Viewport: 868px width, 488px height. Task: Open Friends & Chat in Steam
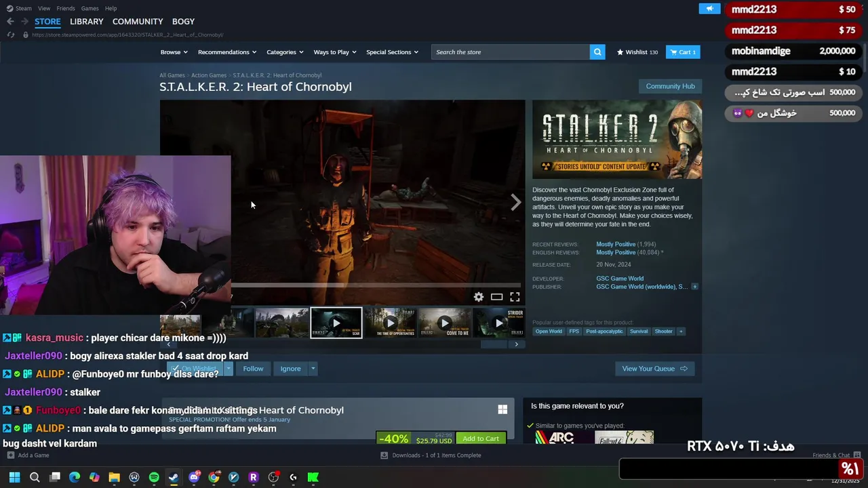coord(836,455)
